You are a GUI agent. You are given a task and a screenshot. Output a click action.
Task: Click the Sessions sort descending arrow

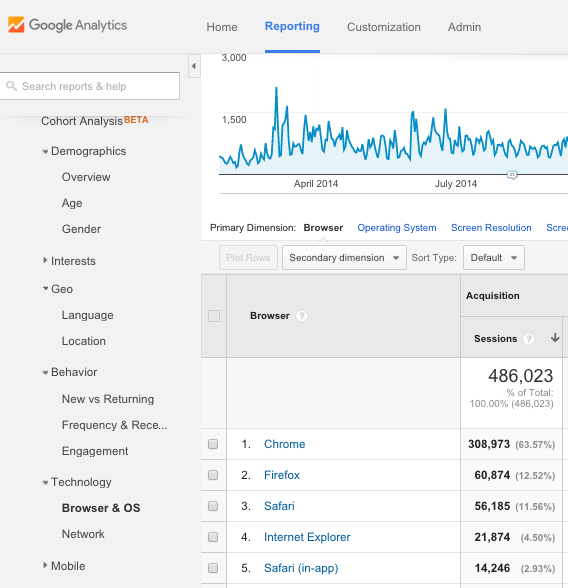point(555,338)
